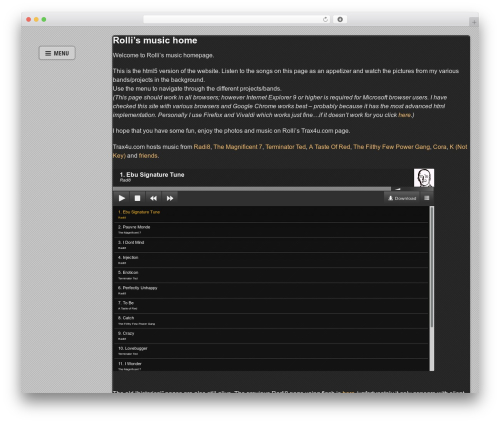500x423 pixels.
Task: Open The Filthy Few Power Gang link
Action: (x=391, y=147)
